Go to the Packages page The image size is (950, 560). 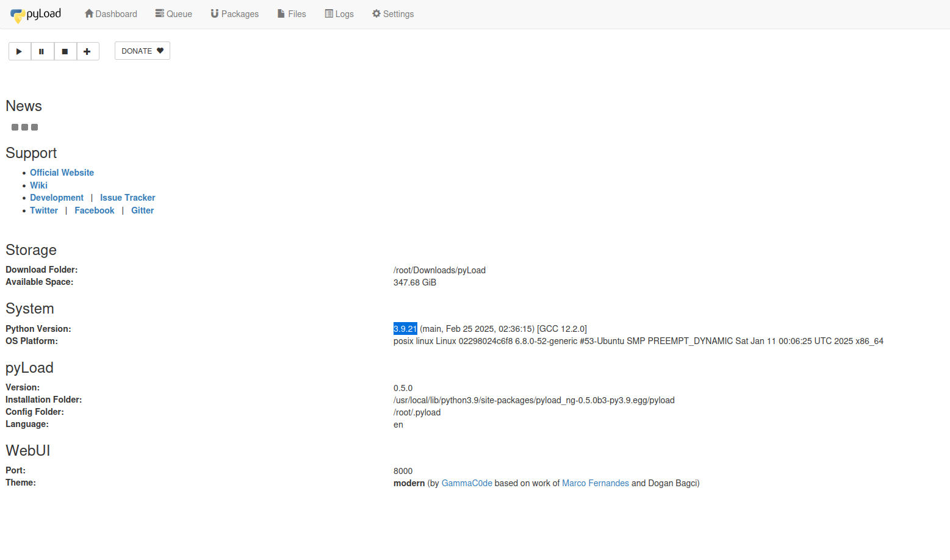click(x=235, y=14)
